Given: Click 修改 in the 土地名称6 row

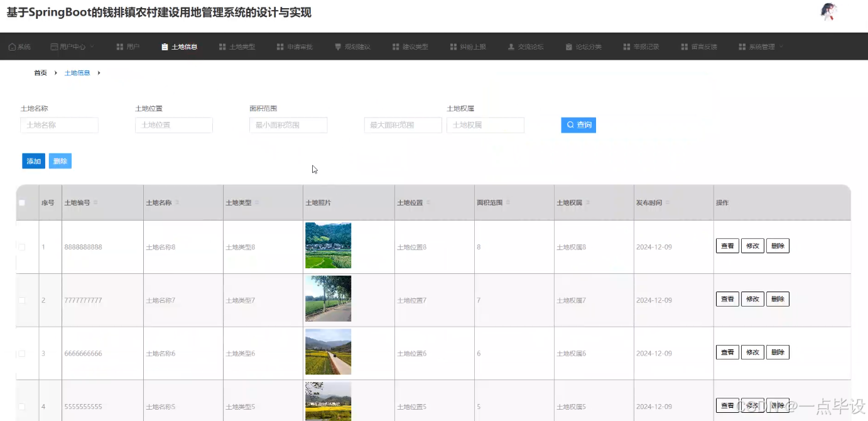Looking at the screenshot, I should pos(752,353).
